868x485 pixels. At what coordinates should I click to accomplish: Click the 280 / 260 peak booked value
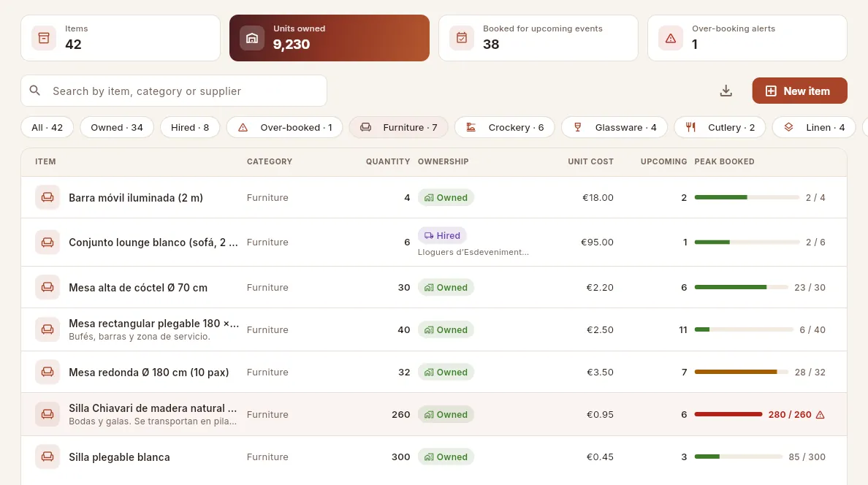(x=789, y=415)
